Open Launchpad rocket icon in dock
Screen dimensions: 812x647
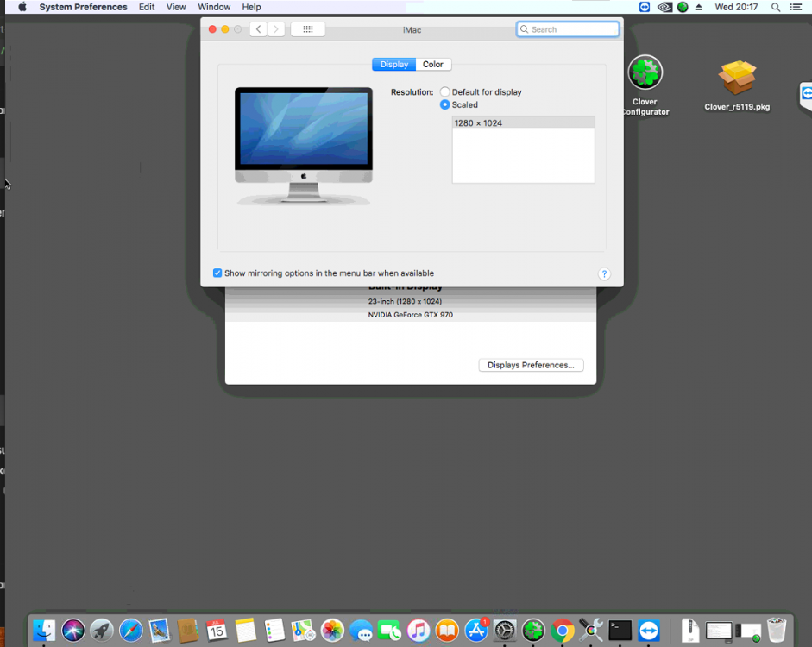[x=102, y=631]
